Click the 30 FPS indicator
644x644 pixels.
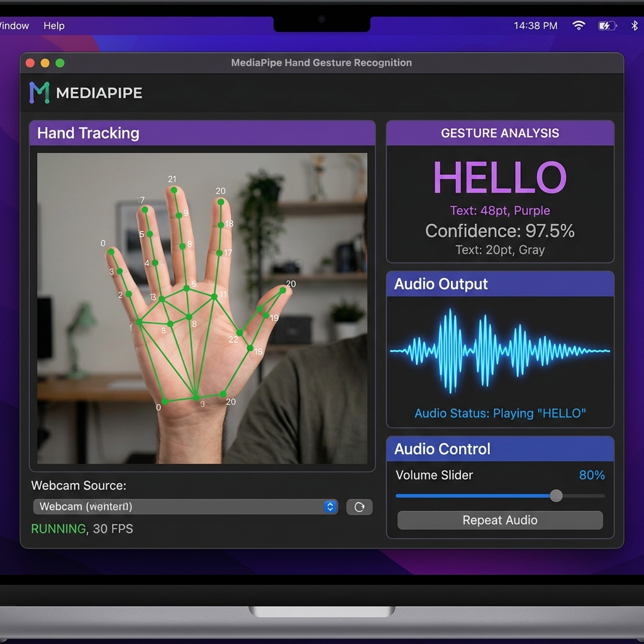(x=113, y=528)
